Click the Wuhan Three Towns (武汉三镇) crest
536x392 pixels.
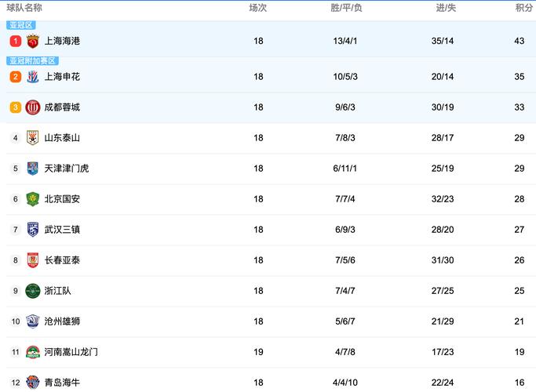pyautogui.click(x=32, y=230)
